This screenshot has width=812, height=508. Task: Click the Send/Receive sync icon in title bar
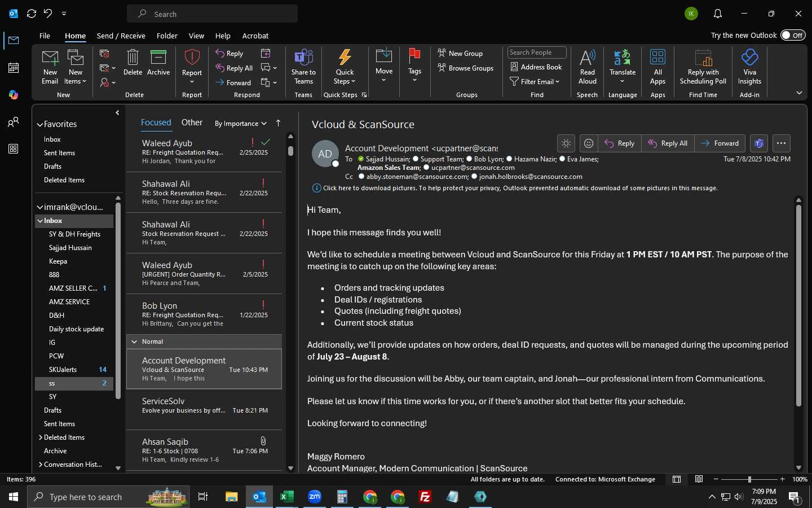32,14
